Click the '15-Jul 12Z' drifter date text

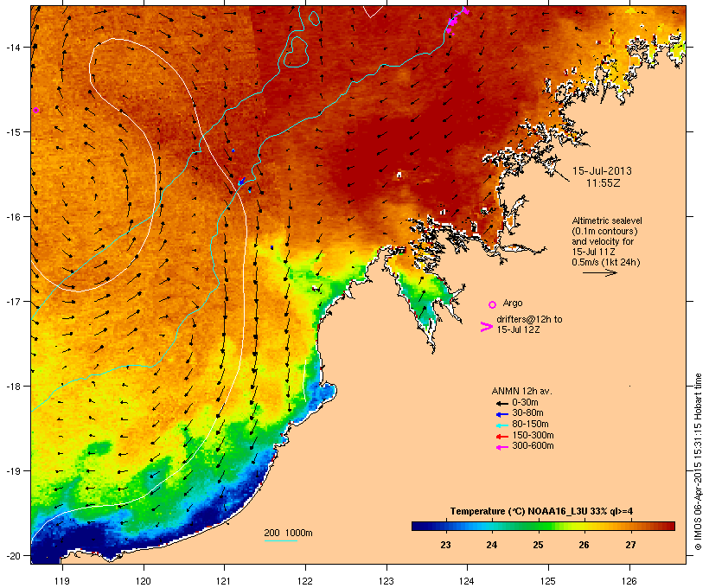pos(518,329)
